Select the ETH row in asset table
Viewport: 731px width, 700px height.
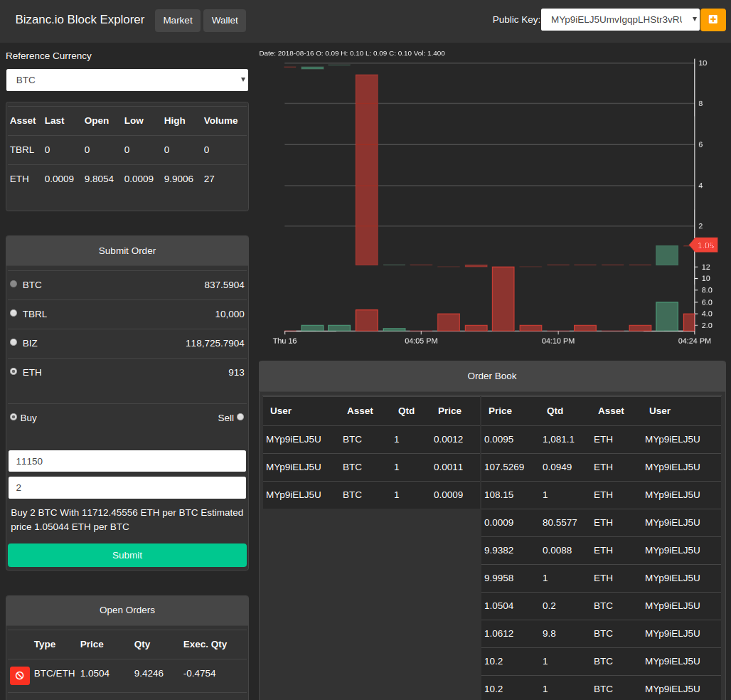[127, 179]
